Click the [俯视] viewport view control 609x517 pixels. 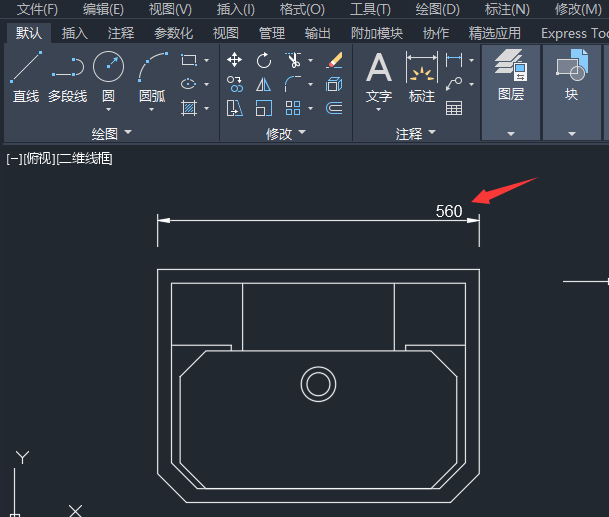pyautogui.click(x=39, y=158)
